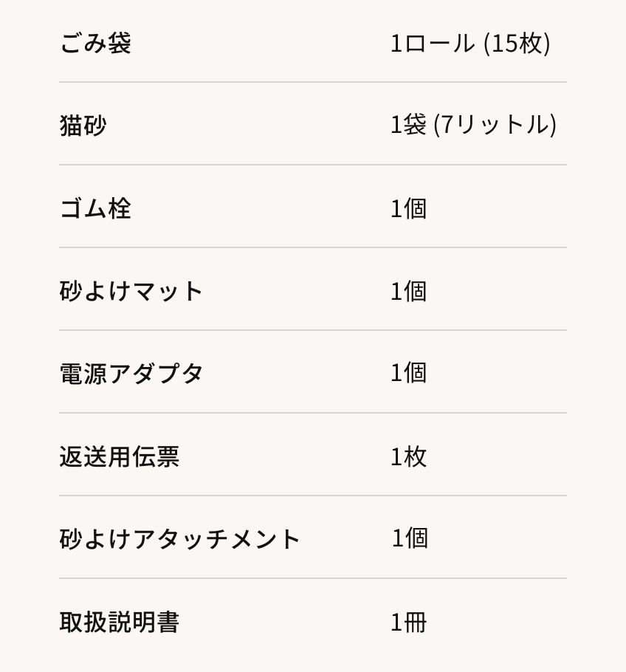
Task: Click the divider line above 取扱説明書 row
Action: coord(313,578)
